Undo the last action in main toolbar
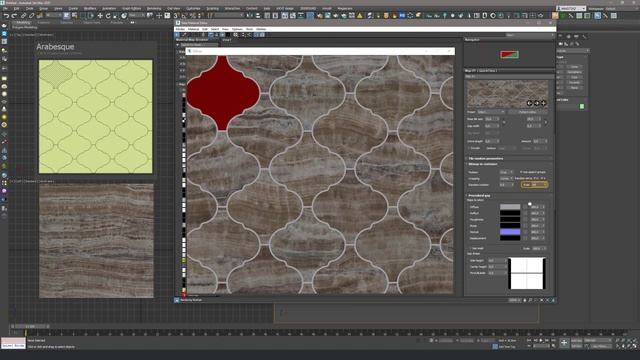 point(6,16)
